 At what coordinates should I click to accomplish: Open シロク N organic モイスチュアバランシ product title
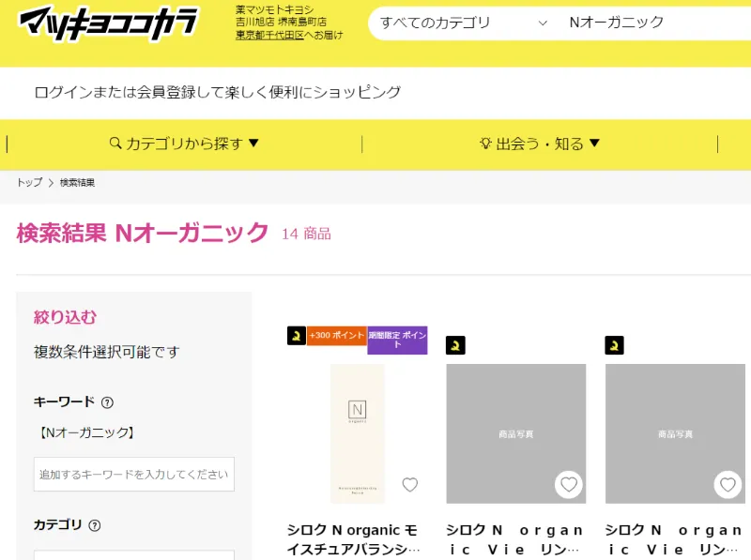click(354, 539)
